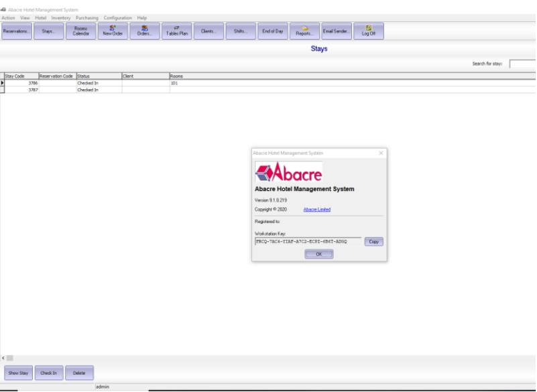This screenshot has height=392, width=537.
Task: Open the Shifts toolbar button
Action: click(x=241, y=31)
